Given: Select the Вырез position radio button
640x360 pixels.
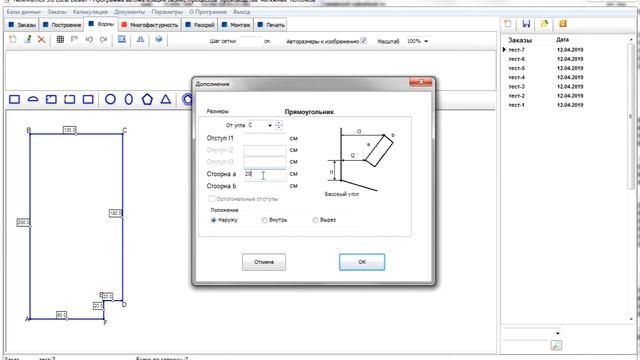Looking at the screenshot, I should coord(315,220).
